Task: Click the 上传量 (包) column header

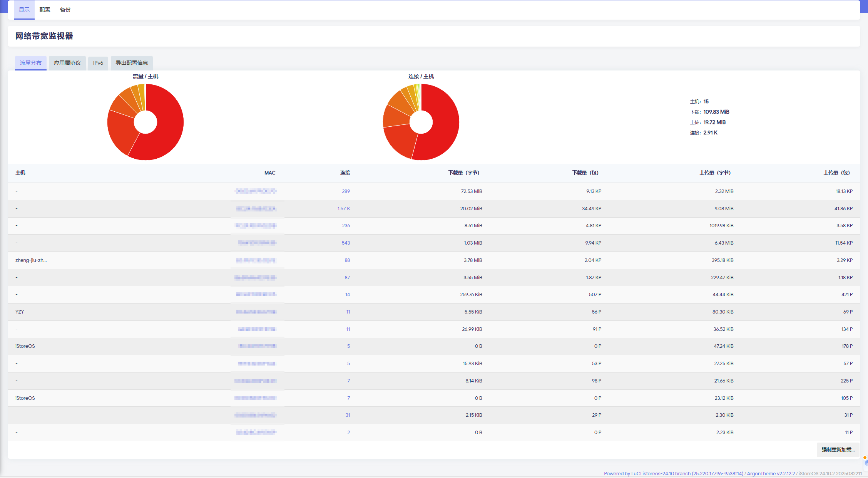Action: point(836,173)
